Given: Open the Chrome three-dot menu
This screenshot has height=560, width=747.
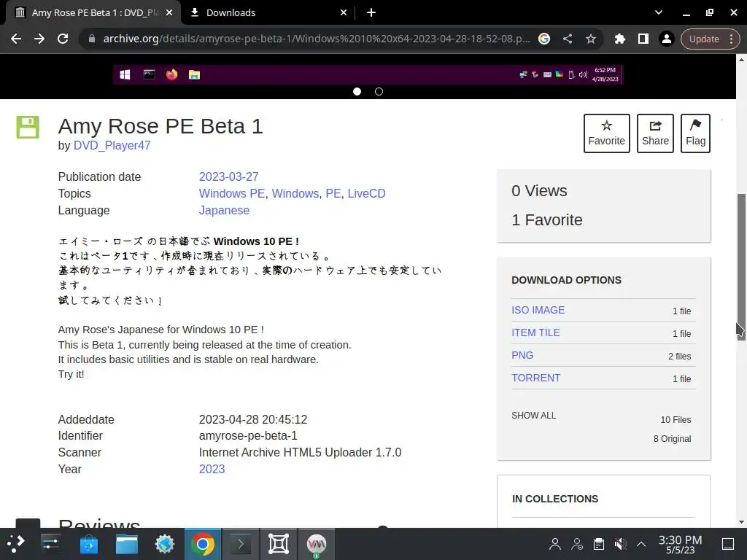Looking at the screenshot, I should [x=731, y=39].
